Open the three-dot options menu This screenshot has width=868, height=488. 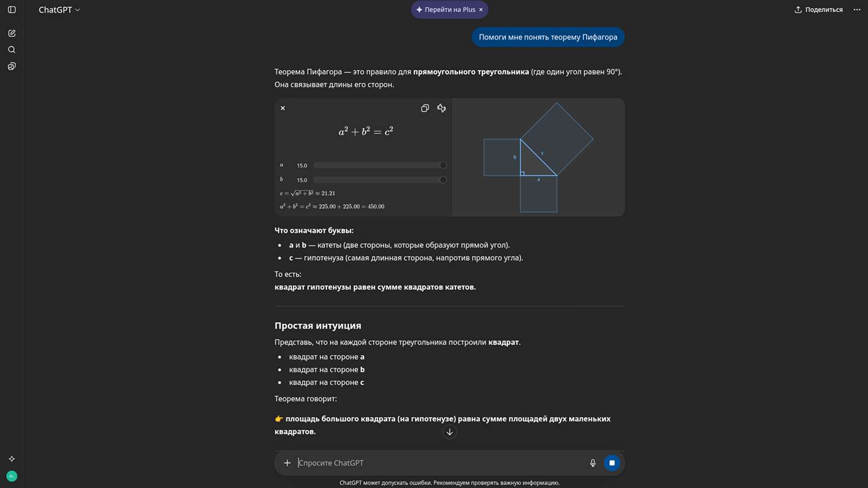click(857, 10)
